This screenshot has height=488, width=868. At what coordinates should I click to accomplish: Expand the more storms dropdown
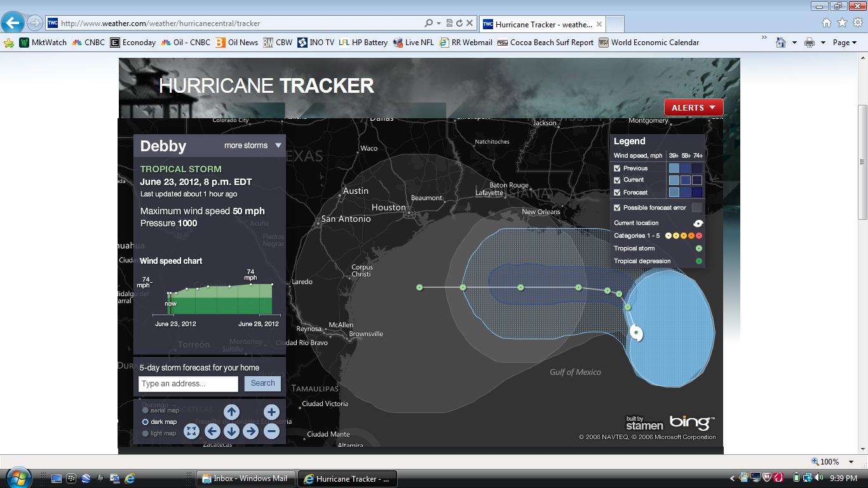[x=253, y=146]
